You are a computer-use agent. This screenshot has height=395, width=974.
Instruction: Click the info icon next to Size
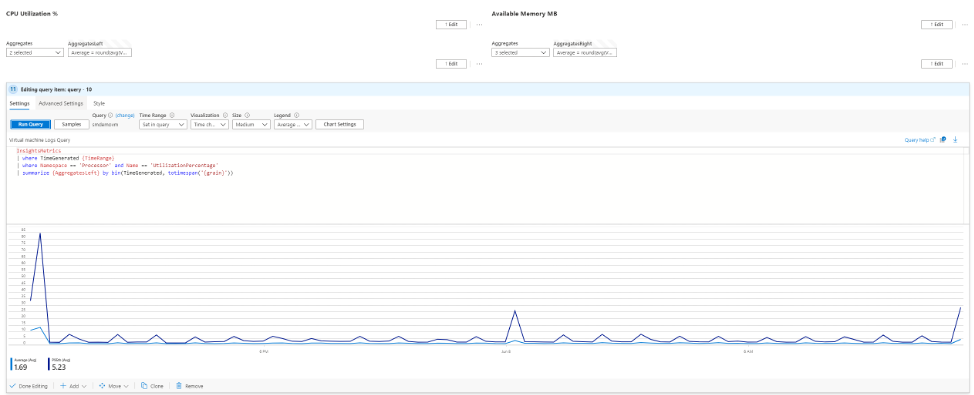click(x=247, y=115)
